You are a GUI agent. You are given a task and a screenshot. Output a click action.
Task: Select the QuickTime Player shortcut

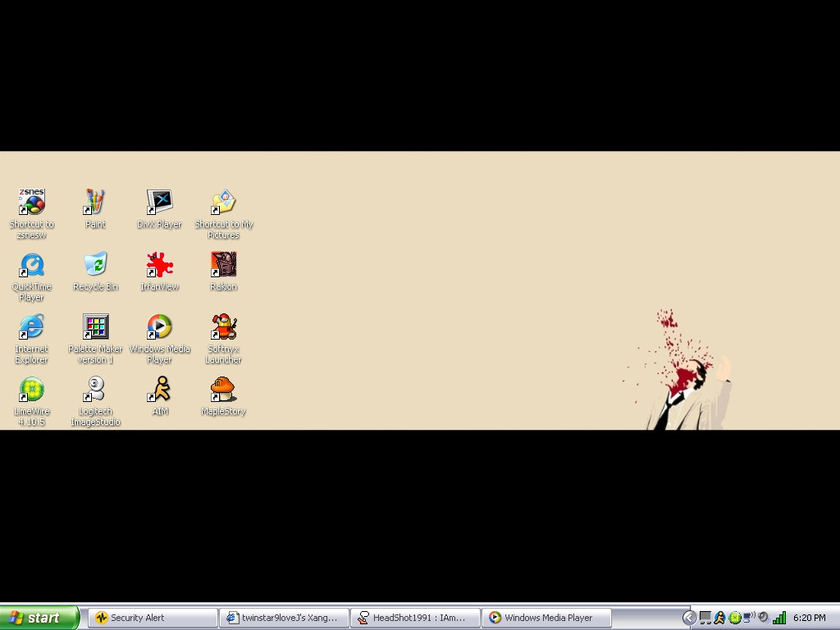32,265
